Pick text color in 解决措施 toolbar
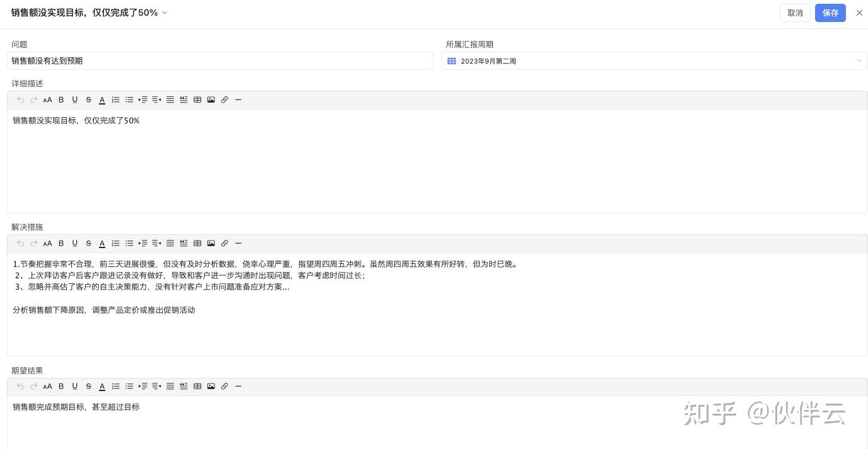 (x=102, y=243)
